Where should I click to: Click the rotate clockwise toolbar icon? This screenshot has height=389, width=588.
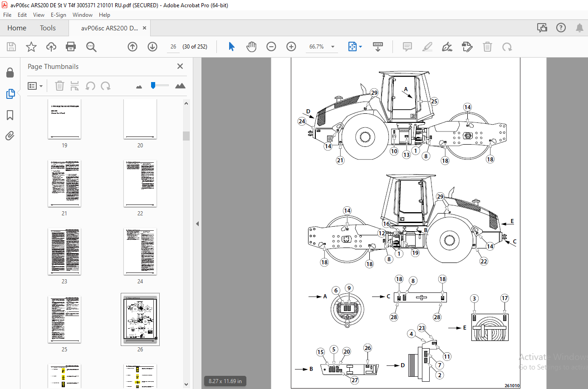point(507,47)
